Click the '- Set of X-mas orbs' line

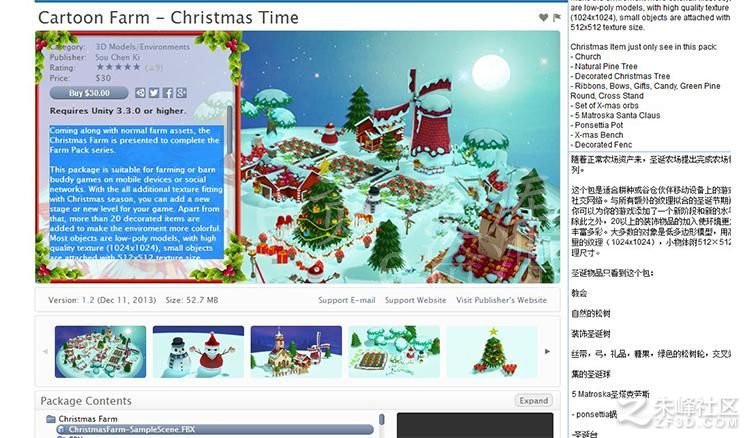coord(604,105)
